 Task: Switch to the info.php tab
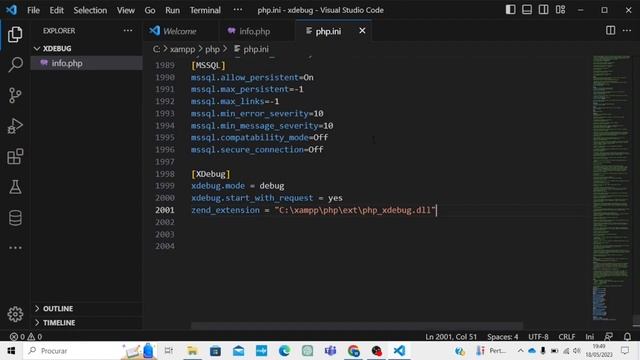click(x=255, y=31)
